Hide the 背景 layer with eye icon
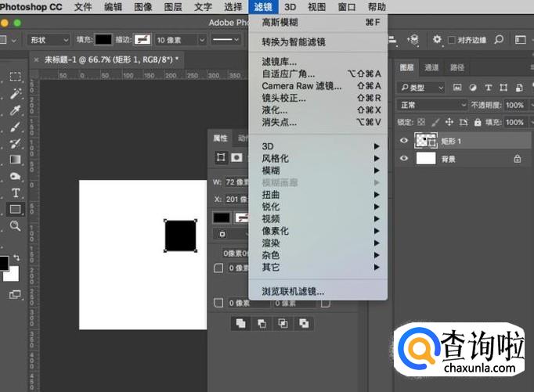Screen dimensions: 534x392 (x=404, y=158)
